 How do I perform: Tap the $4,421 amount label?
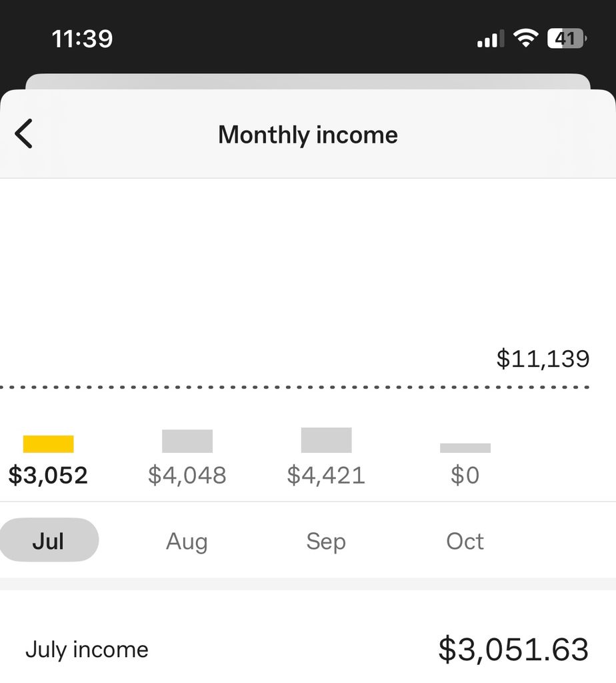click(326, 476)
